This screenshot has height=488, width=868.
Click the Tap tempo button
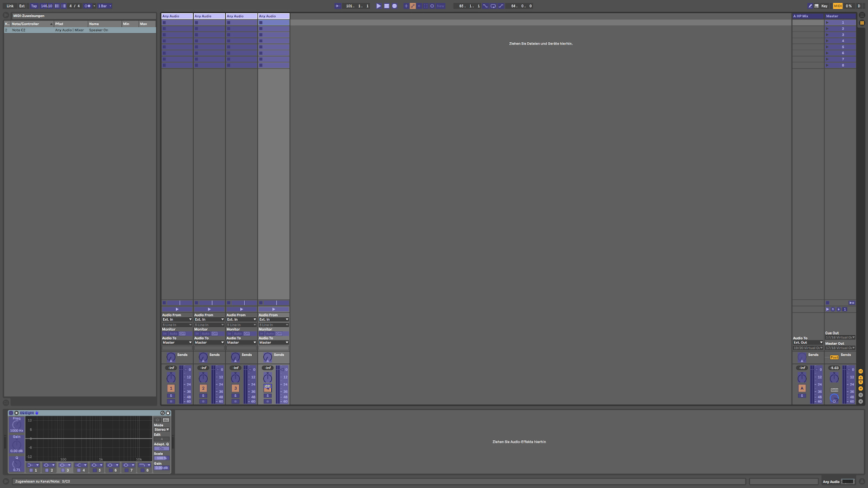pos(34,6)
